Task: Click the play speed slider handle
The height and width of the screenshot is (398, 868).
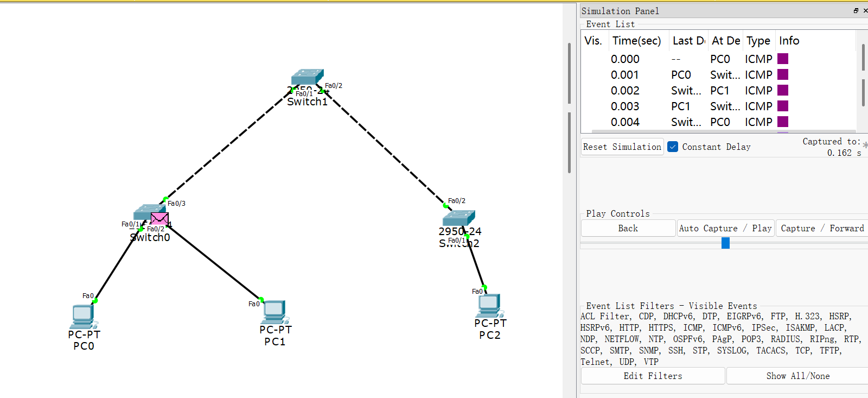Action: click(x=725, y=243)
